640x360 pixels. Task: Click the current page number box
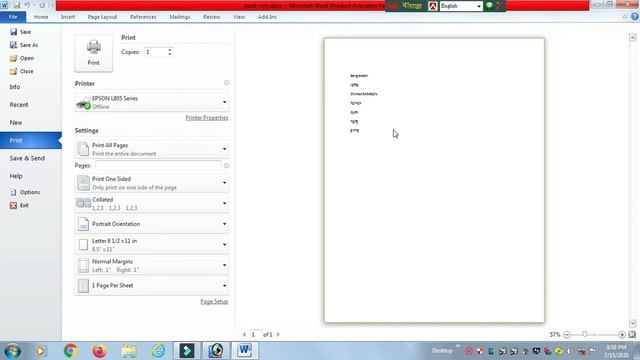click(256, 334)
